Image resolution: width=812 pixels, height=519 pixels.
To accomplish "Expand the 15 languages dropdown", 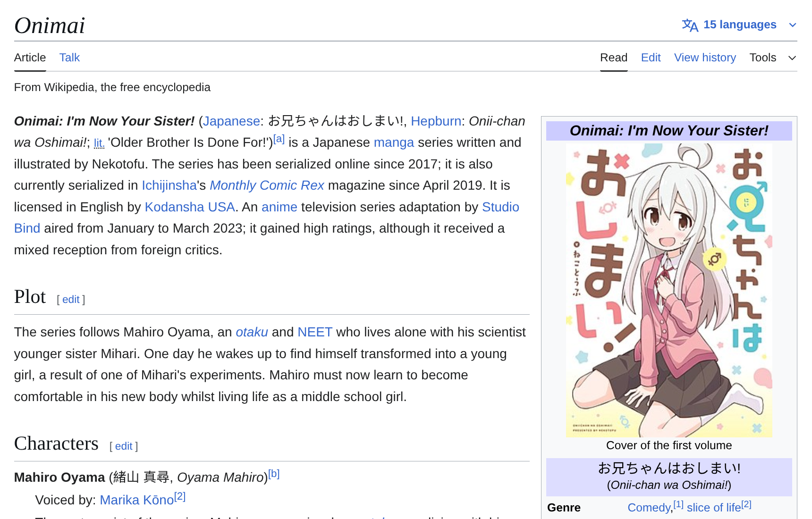I will click(740, 25).
